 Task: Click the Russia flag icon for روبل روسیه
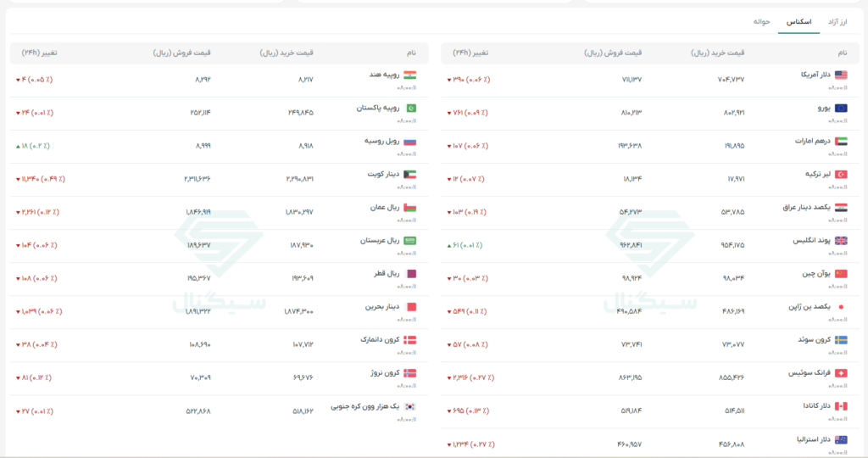click(409, 142)
